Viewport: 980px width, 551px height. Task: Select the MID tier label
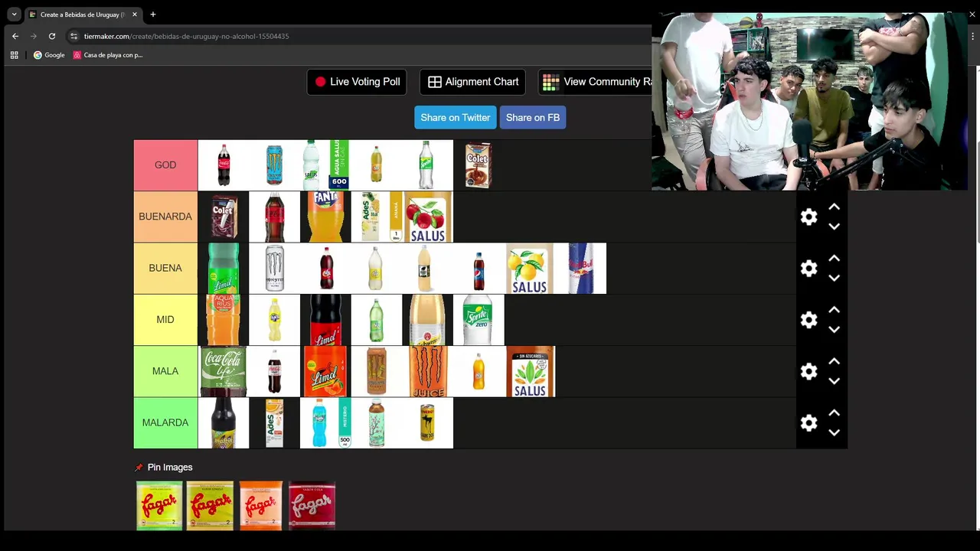coord(165,320)
